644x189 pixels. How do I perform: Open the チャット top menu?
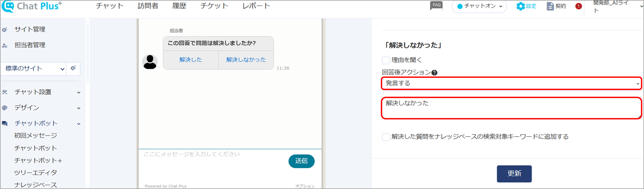(110, 6)
